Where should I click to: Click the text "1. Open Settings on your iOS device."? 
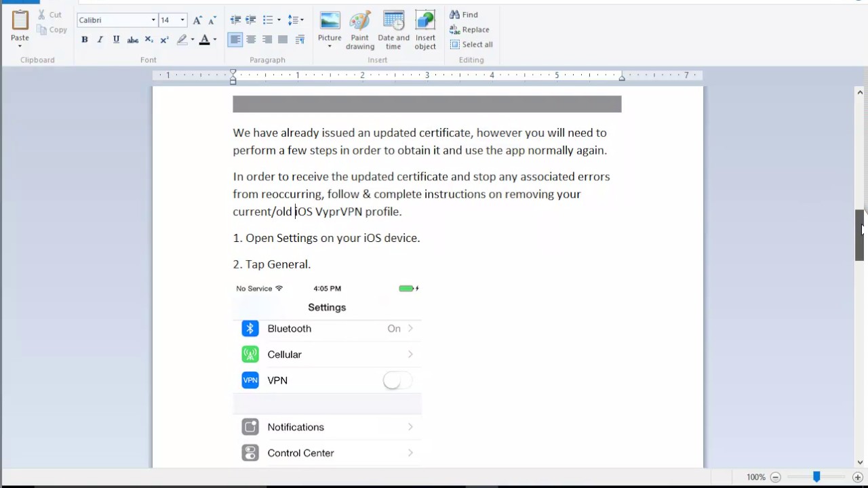tap(326, 238)
